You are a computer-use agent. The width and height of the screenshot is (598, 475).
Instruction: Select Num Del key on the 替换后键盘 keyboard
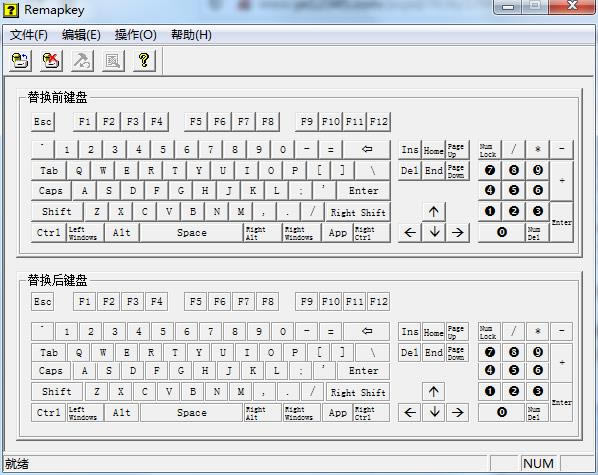pyautogui.click(x=537, y=412)
